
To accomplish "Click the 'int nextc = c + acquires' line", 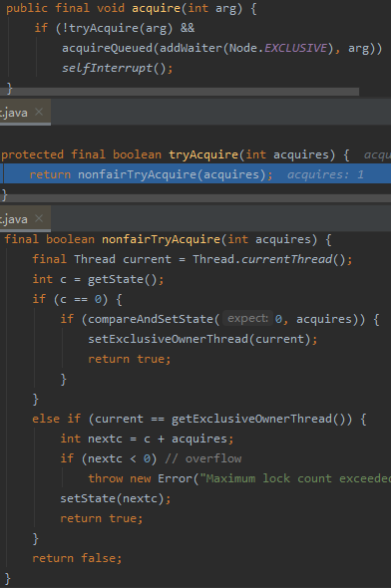I will pos(147,439).
